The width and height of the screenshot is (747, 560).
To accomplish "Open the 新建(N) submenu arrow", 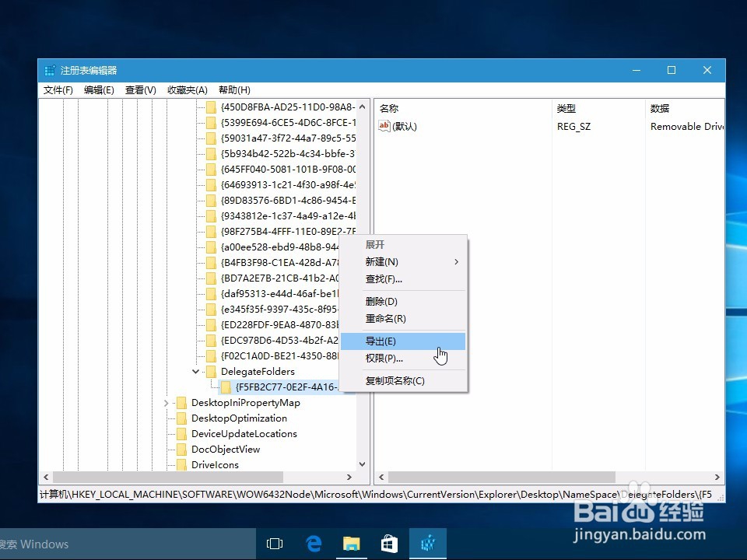I will tap(457, 262).
